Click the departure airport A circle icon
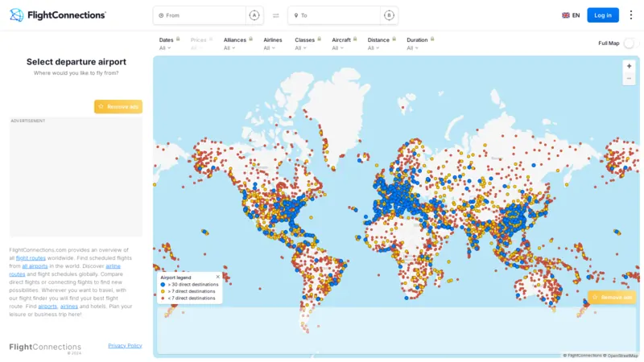644x362 pixels. (254, 15)
